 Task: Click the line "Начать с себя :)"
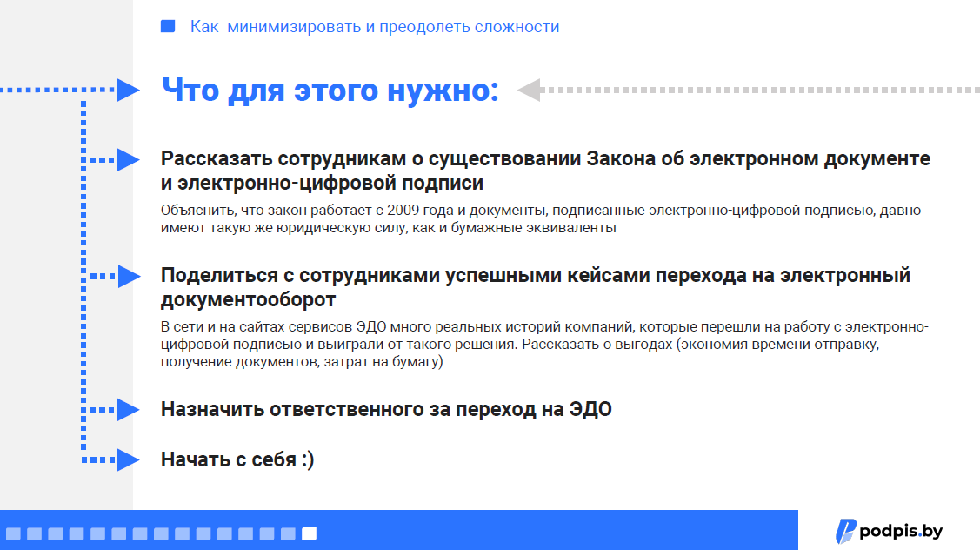point(237,459)
